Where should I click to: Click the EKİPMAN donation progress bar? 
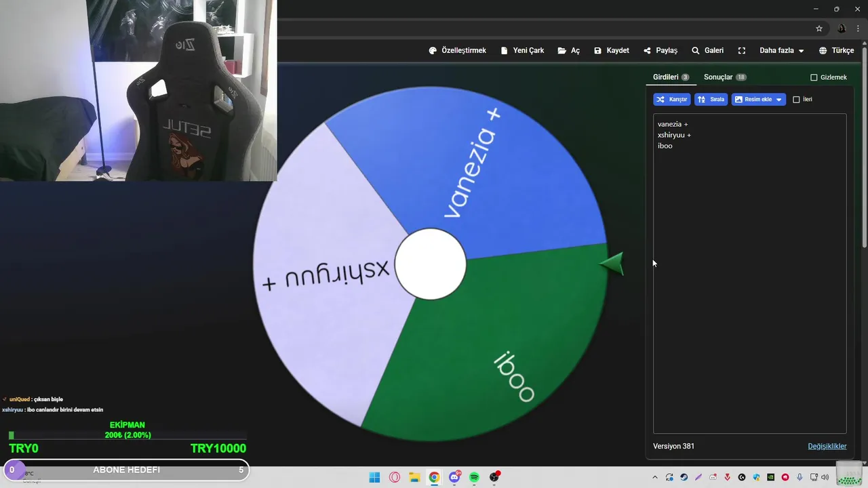pyautogui.click(x=127, y=435)
